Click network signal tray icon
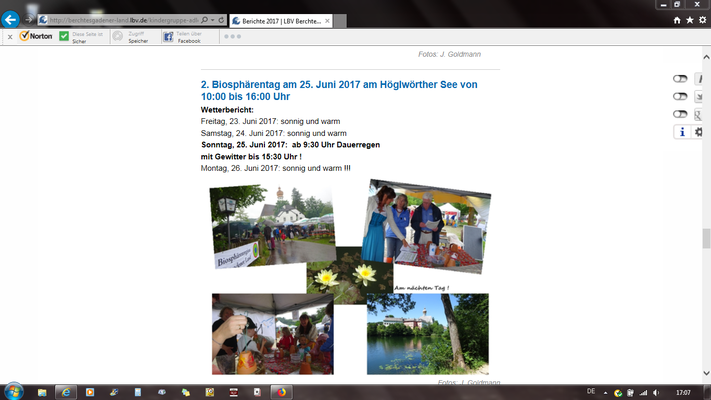 point(643,393)
